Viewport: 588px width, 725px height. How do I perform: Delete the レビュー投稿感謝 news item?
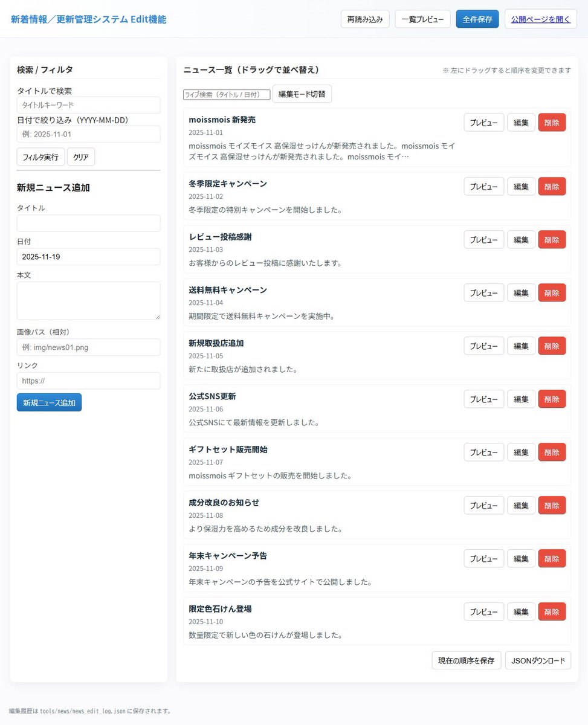point(551,239)
